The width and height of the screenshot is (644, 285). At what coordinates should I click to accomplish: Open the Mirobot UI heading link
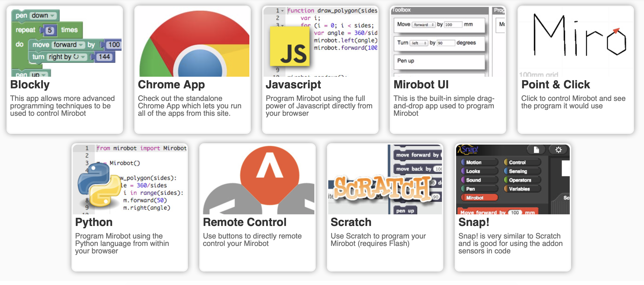(x=421, y=85)
